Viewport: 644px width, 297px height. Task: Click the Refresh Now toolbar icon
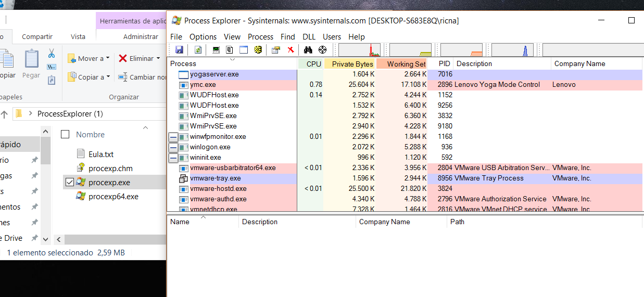198,50
